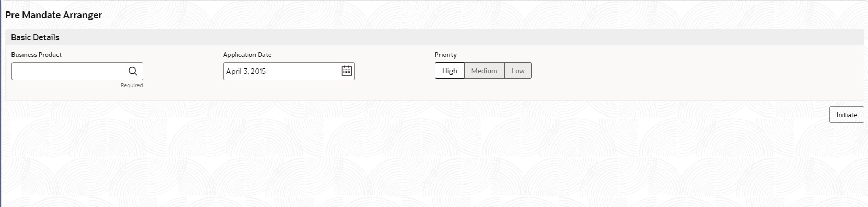Click the Basic Details heading text
Screen dimensions: 868x207
coord(35,37)
